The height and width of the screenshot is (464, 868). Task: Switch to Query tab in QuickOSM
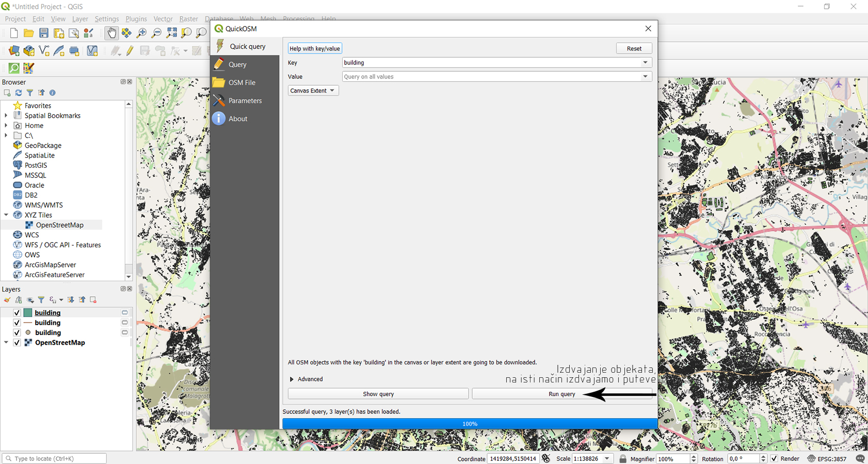(245, 65)
